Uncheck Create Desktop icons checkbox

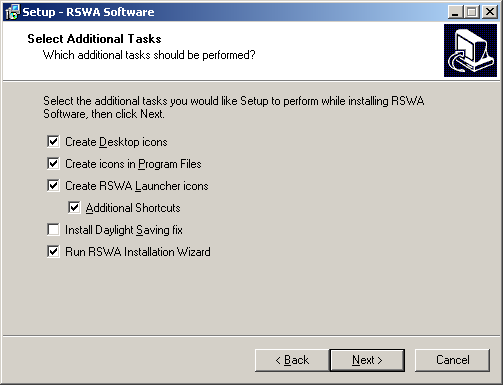(53, 142)
